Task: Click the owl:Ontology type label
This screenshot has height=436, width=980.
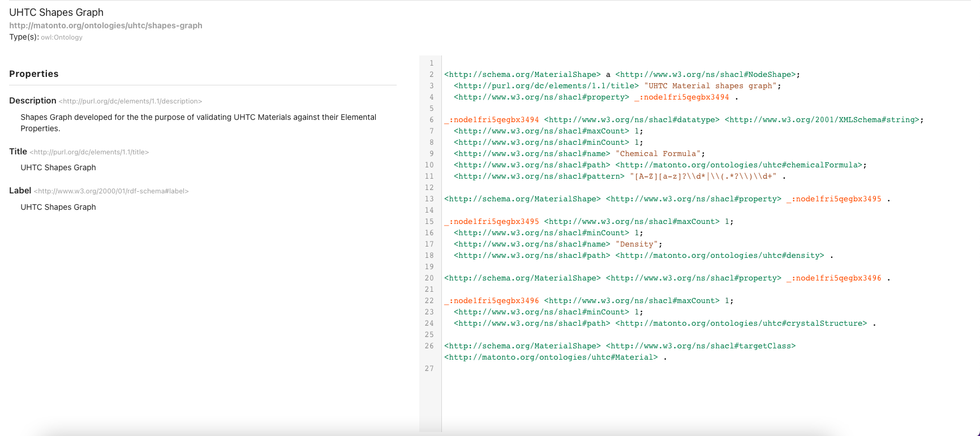Action: [x=62, y=37]
